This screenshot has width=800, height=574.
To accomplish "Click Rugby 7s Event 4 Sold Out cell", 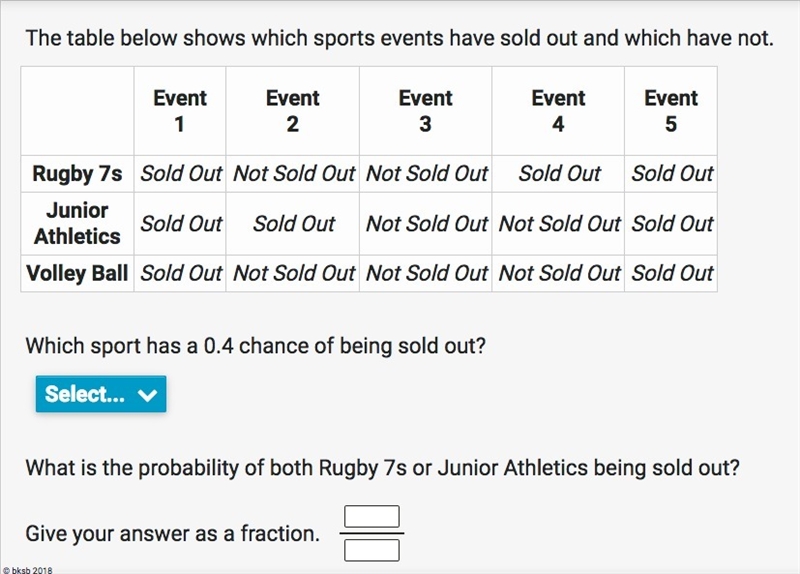I will coord(558,174).
